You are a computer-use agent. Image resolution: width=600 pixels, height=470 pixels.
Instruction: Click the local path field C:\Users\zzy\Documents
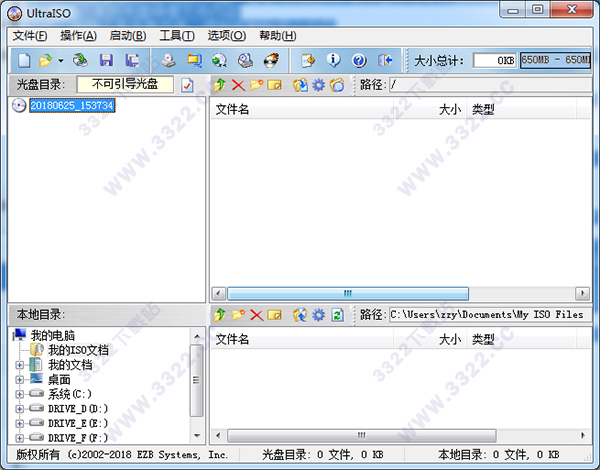(491, 315)
